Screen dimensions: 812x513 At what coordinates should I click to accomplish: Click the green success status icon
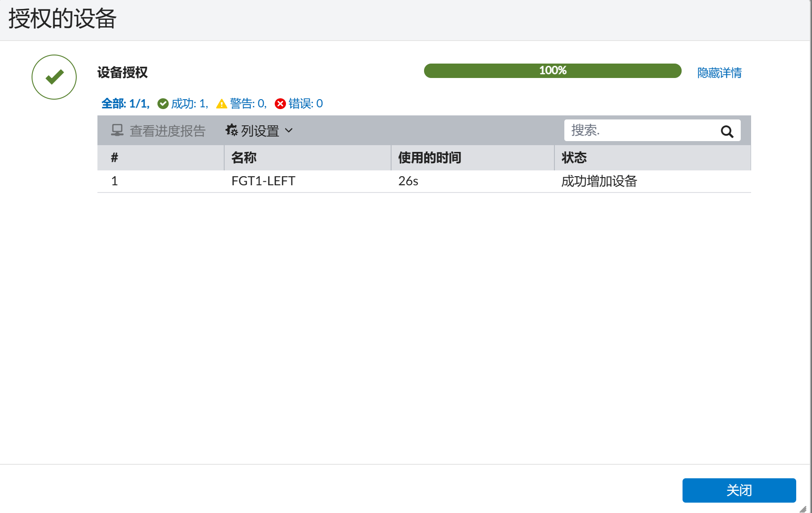(x=163, y=104)
